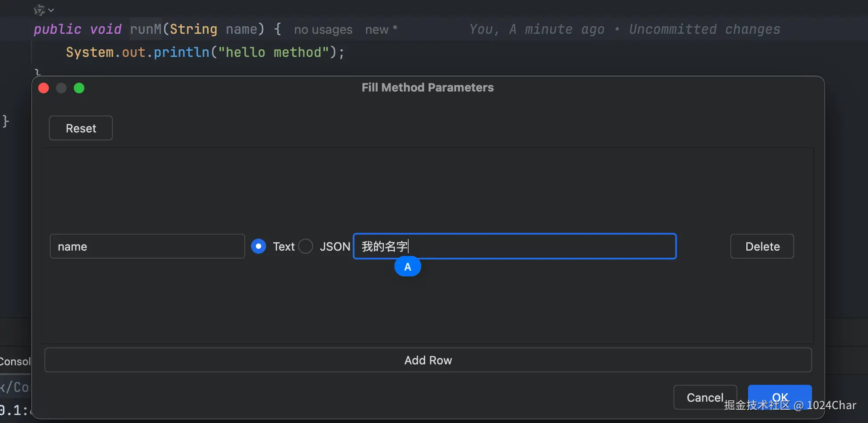The width and height of the screenshot is (868, 423).
Task: Click the green zoom button of the dialog
Action: 79,88
